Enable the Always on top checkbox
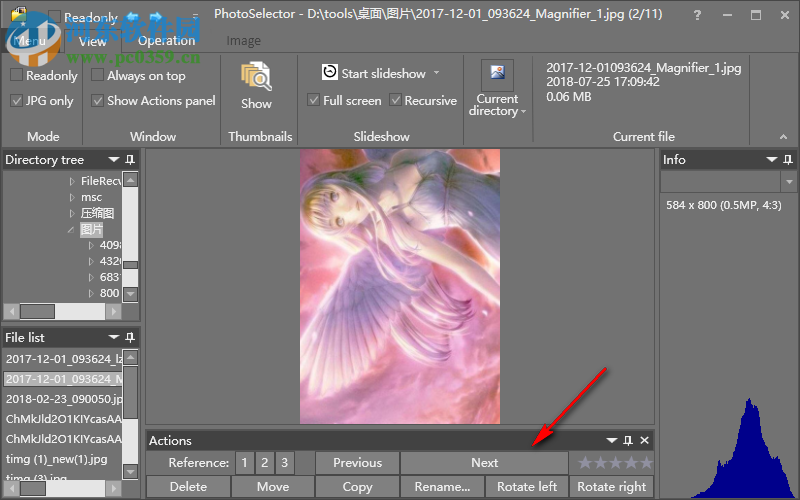Image resolution: width=800 pixels, height=500 pixels. (x=97, y=75)
